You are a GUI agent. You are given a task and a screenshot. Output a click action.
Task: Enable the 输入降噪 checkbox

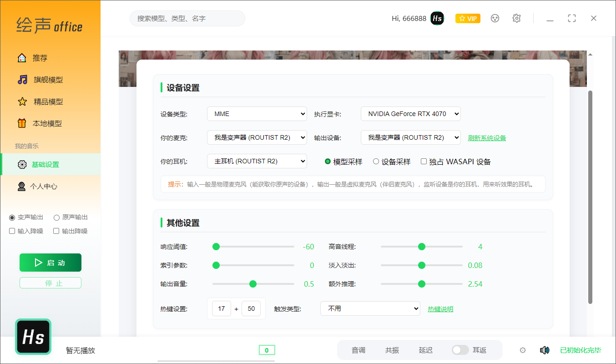(x=12, y=231)
